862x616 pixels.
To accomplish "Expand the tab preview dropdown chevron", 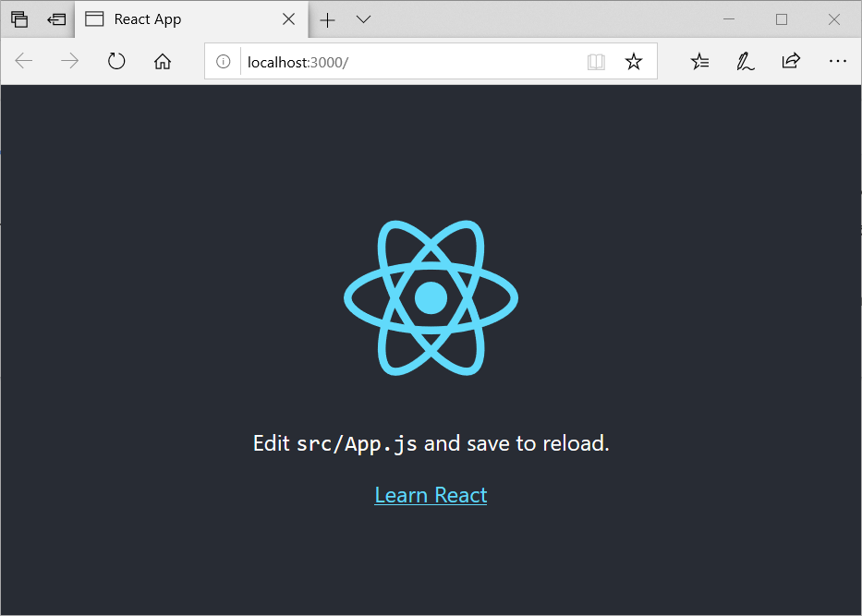I will (x=362, y=18).
